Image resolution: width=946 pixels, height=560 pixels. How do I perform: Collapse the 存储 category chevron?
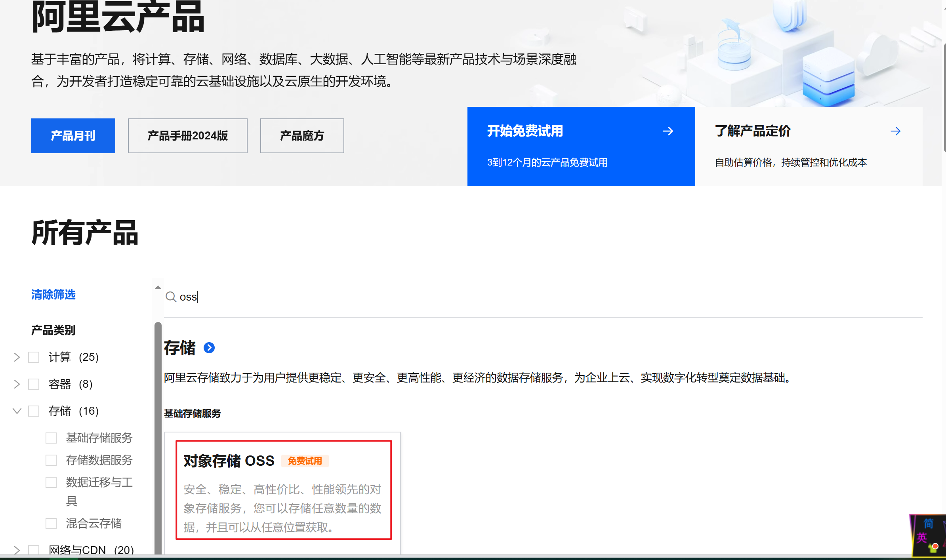tap(17, 411)
